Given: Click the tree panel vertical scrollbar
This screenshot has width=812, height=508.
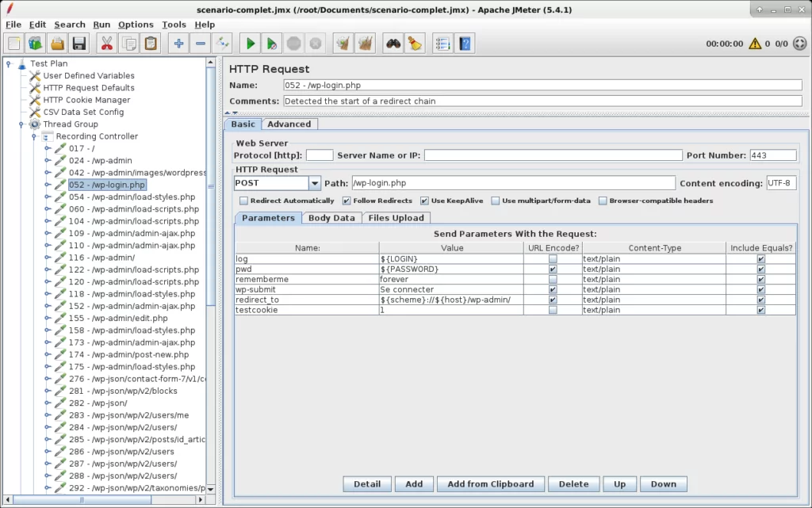Looking at the screenshot, I should (211, 186).
